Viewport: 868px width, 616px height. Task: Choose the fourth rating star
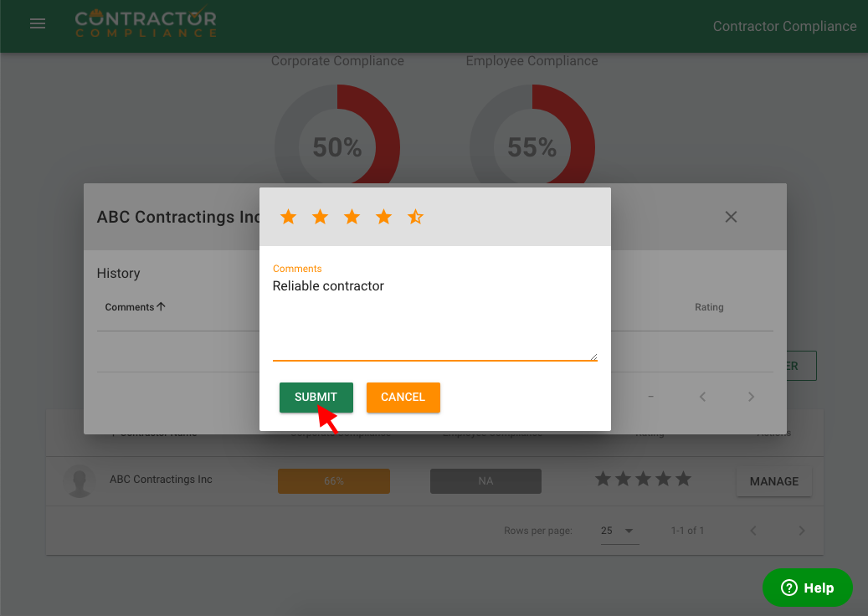pos(383,218)
